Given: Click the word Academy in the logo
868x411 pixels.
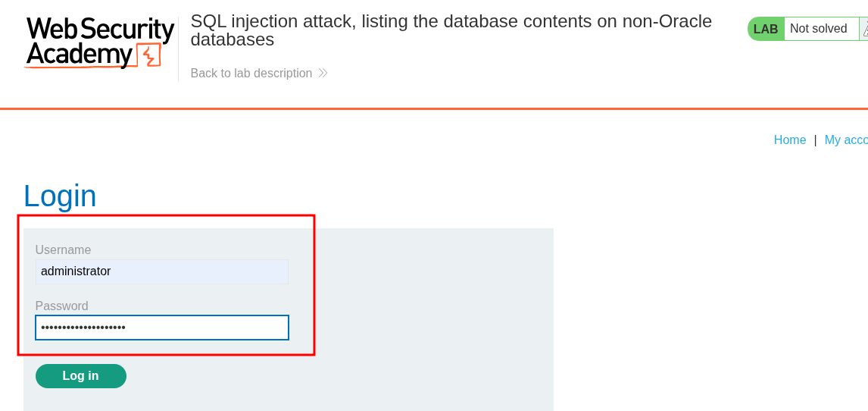Looking at the screenshot, I should pyautogui.click(x=80, y=55).
